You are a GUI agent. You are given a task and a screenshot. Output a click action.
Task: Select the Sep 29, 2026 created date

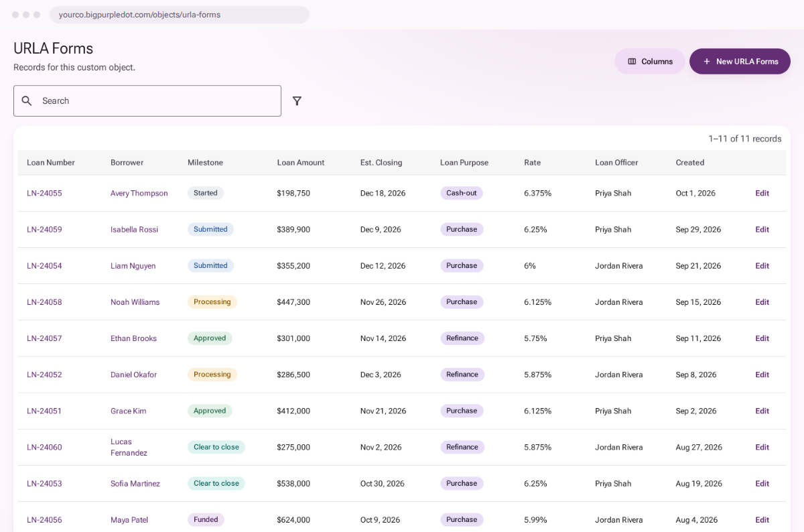[x=698, y=229]
